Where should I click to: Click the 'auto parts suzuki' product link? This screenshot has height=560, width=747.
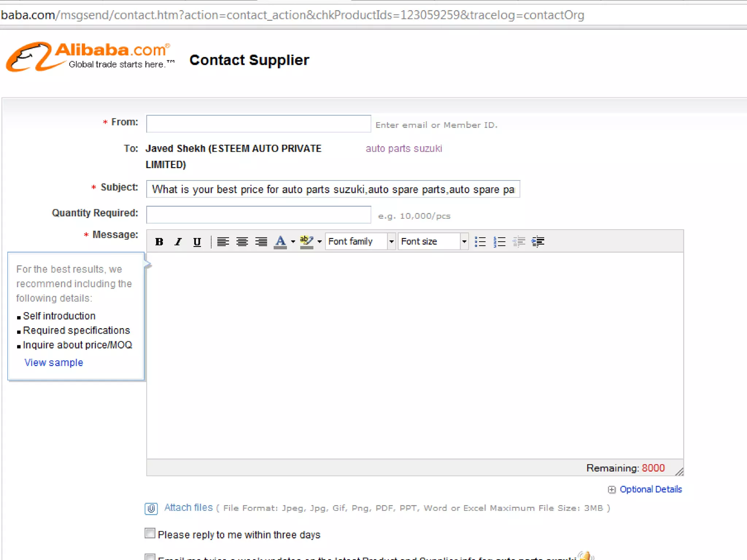(x=404, y=148)
